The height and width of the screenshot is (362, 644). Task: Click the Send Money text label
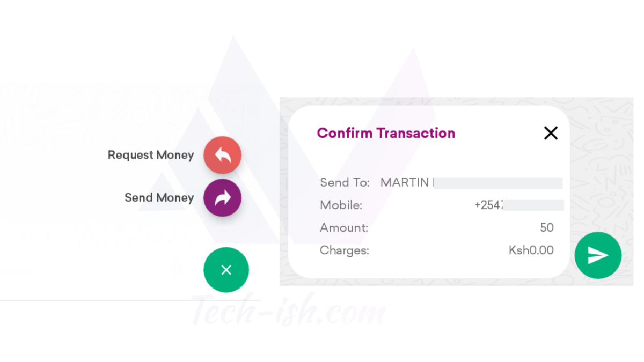click(x=159, y=198)
